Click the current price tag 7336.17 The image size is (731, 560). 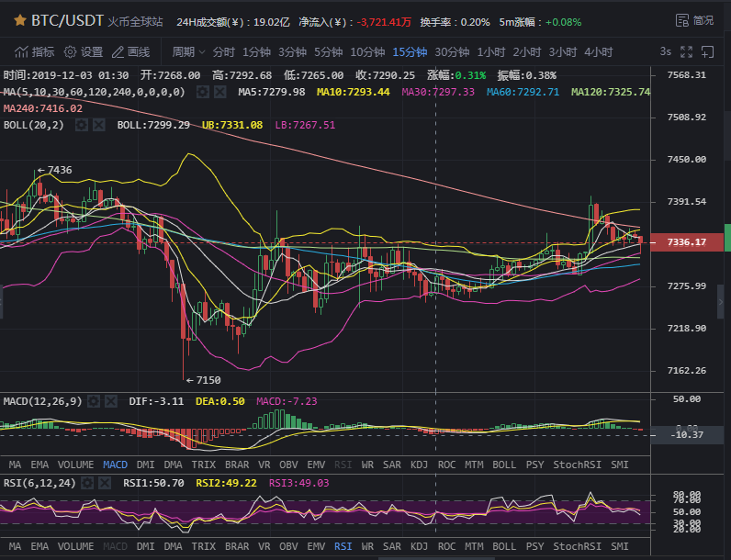click(686, 242)
